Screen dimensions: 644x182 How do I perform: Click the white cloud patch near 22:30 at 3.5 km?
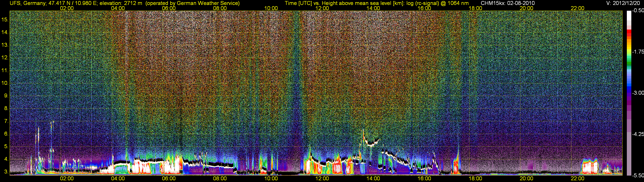[590, 167]
